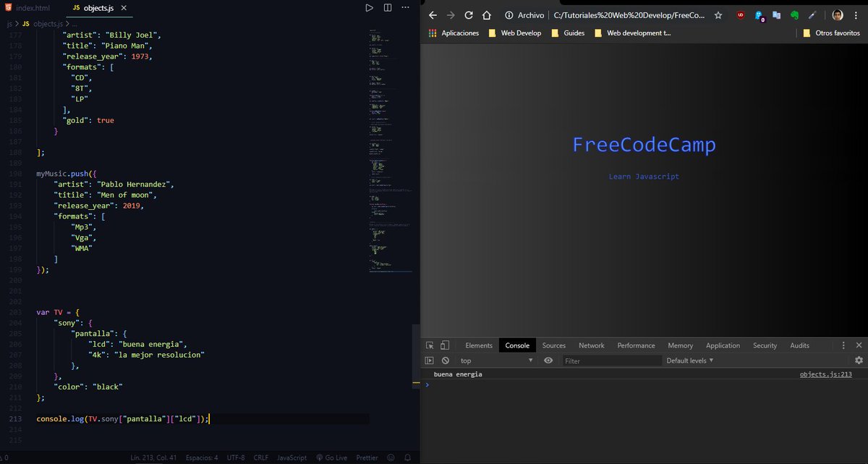Activate DevTools inspect element picker
This screenshot has height=464, width=868.
[430, 345]
